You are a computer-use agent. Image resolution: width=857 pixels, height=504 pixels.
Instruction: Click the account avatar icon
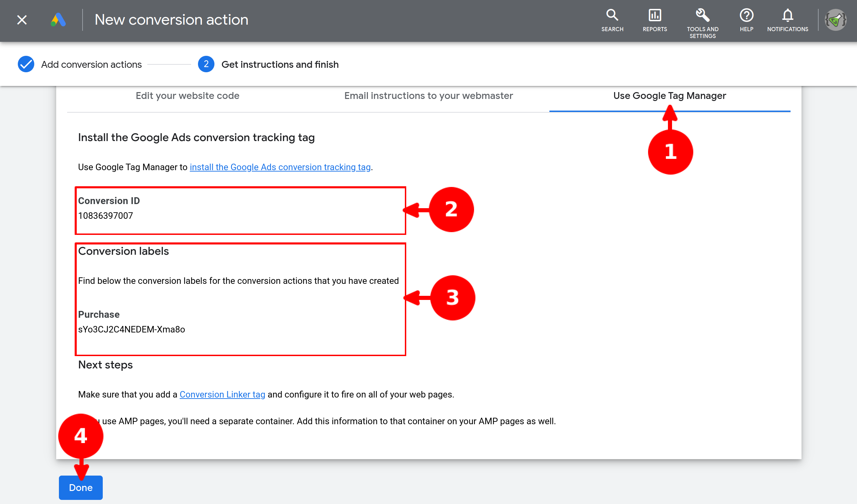(835, 20)
